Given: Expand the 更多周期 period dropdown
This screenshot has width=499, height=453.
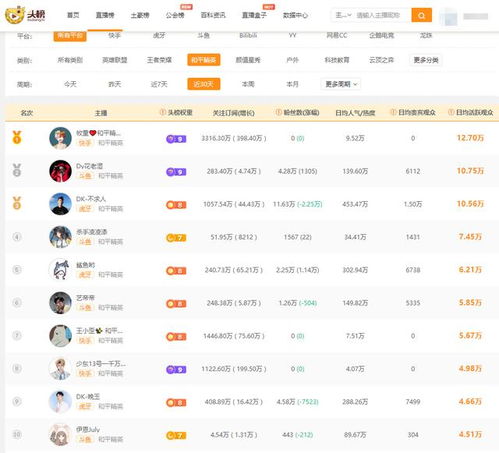Looking at the screenshot, I should click(341, 84).
